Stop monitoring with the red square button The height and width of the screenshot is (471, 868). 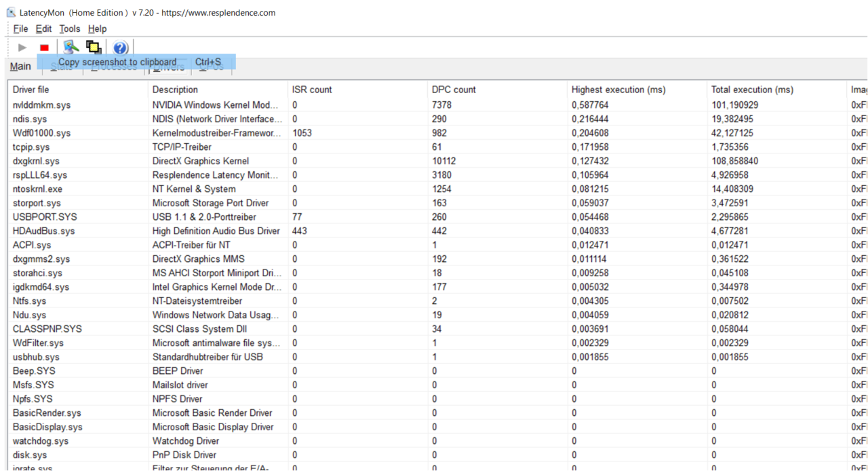click(x=44, y=48)
